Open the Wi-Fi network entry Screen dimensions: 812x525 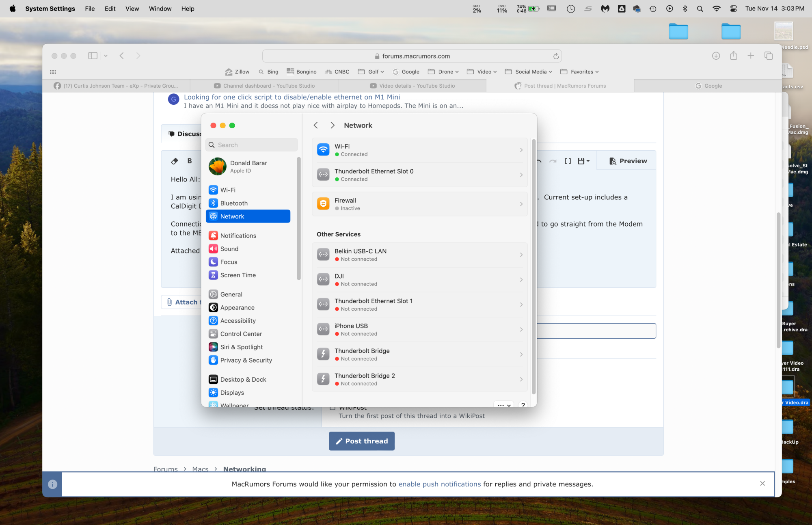tap(419, 150)
